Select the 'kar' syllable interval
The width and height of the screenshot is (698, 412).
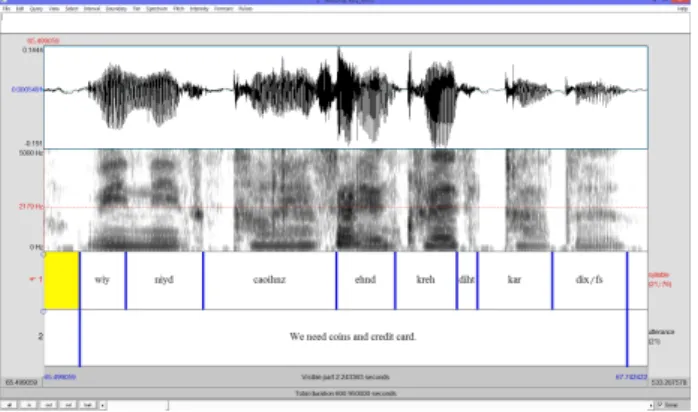tap(515, 280)
